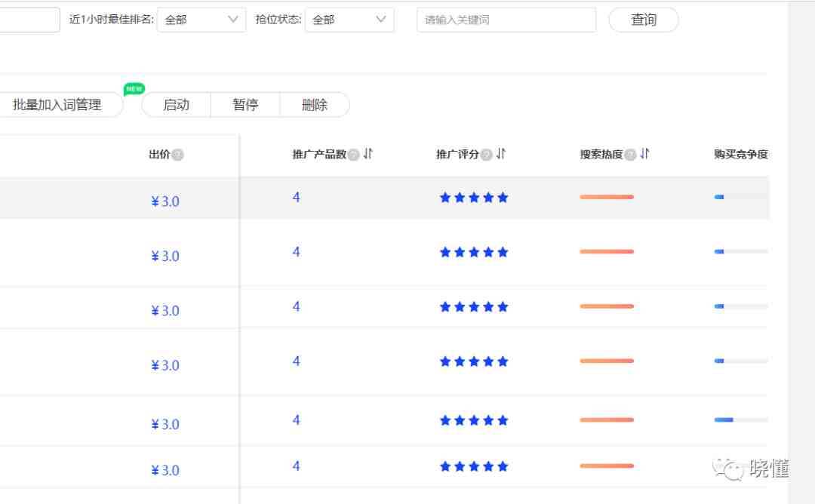Click the star rating in the highlighted first row
The image size is (815, 504).
[x=473, y=198]
